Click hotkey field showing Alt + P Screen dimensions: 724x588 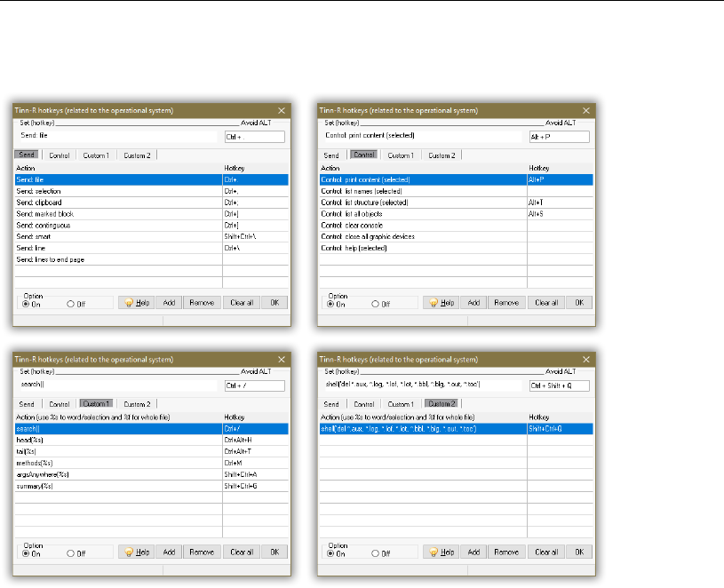[560, 137]
